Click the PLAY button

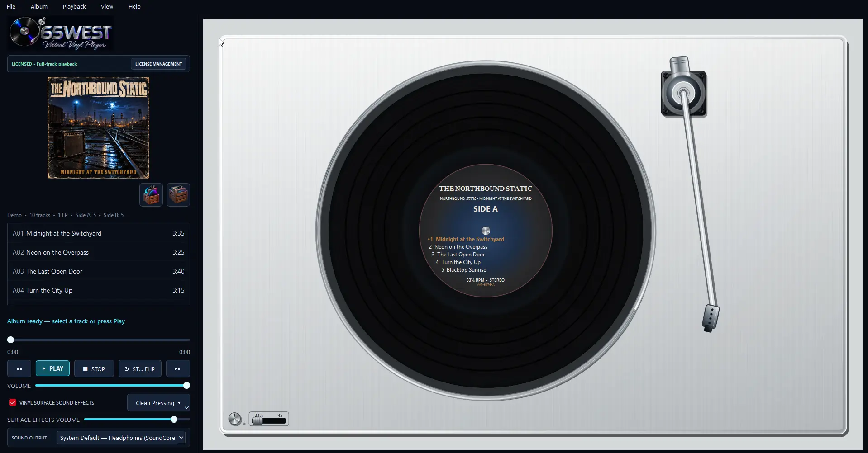[x=53, y=368]
